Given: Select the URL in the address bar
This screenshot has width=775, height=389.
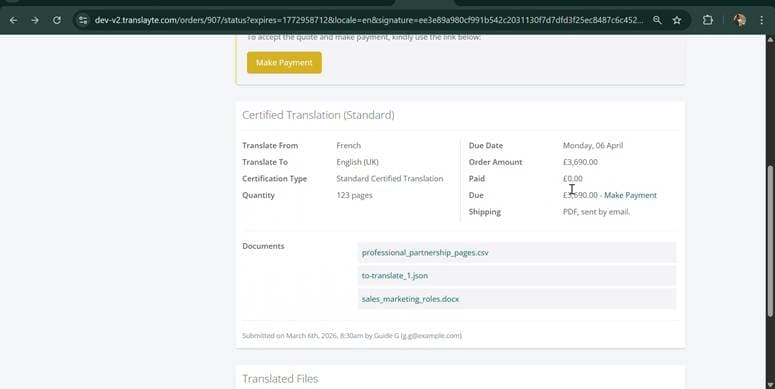Looking at the screenshot, I should [x=369, y=20].
